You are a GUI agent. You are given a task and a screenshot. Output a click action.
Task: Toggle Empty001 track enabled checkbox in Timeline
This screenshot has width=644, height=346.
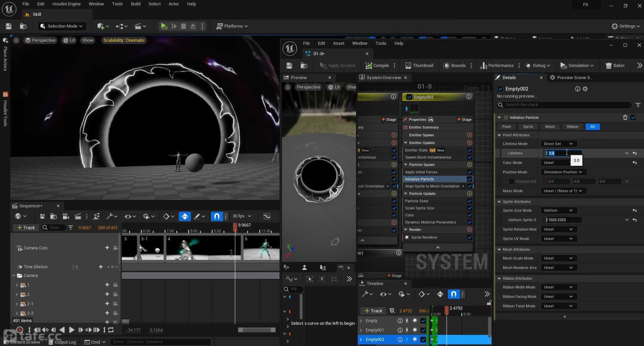(x=423, y=330)
